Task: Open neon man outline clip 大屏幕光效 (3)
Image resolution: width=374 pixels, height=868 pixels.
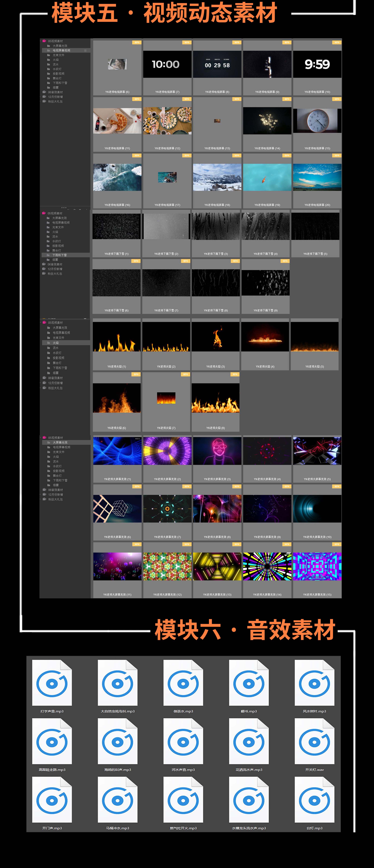Action: point(217,451)
